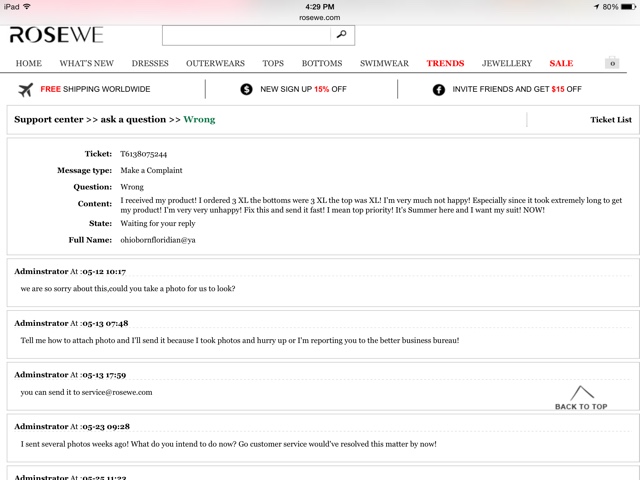Viewport: 640px width, 480px height.
Task: Click the sent several photos message
Action: [229, 444]
